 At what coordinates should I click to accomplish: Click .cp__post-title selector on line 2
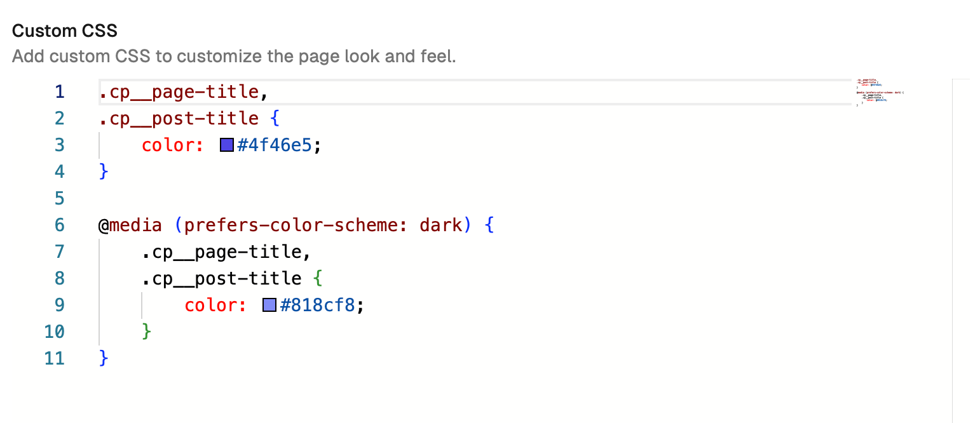pos(179,119)
